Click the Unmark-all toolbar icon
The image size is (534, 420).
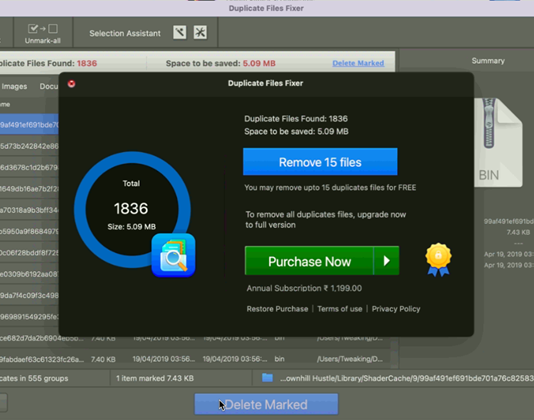tap(43, 34)
